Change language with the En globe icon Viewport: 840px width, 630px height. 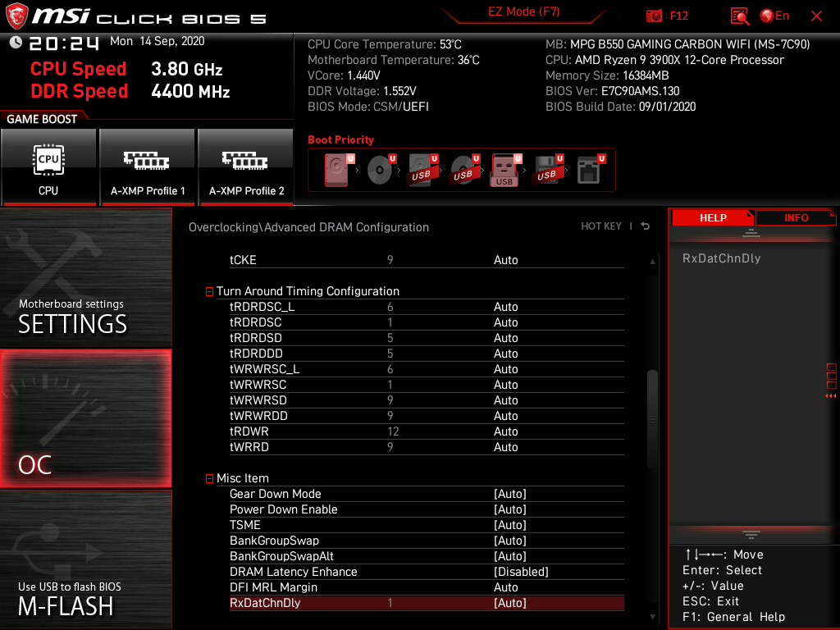774,16
